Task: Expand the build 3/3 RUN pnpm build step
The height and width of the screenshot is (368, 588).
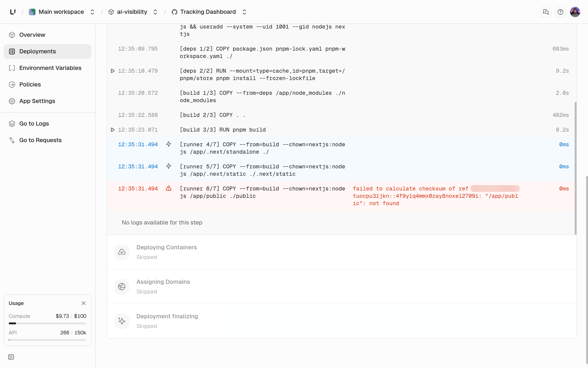Action: click(x=113, y=130)
